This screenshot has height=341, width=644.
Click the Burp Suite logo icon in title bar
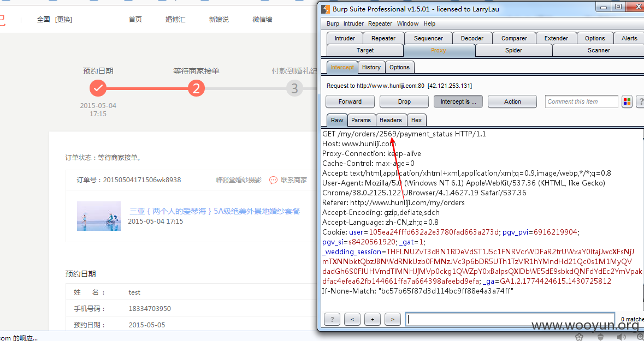(x=326, y=9)
